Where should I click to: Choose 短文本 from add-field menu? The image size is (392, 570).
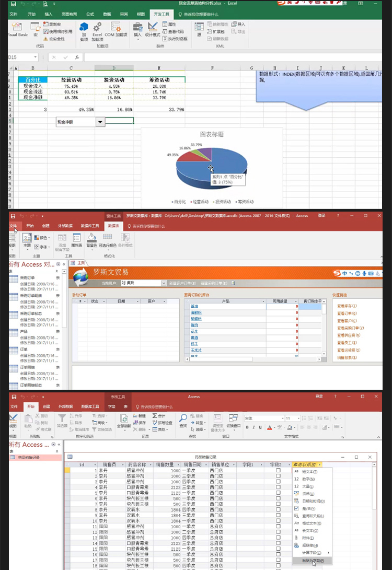pyautogui.click(x=312, y=471)
